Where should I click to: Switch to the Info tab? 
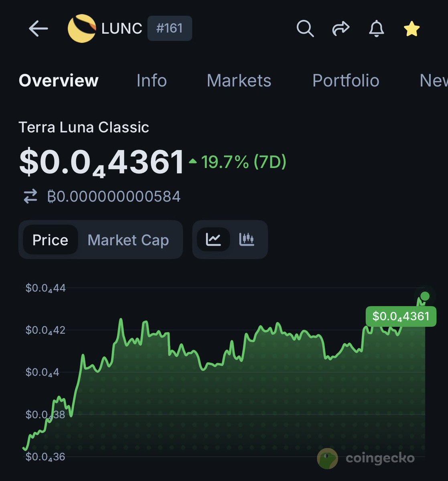point(152,81)
